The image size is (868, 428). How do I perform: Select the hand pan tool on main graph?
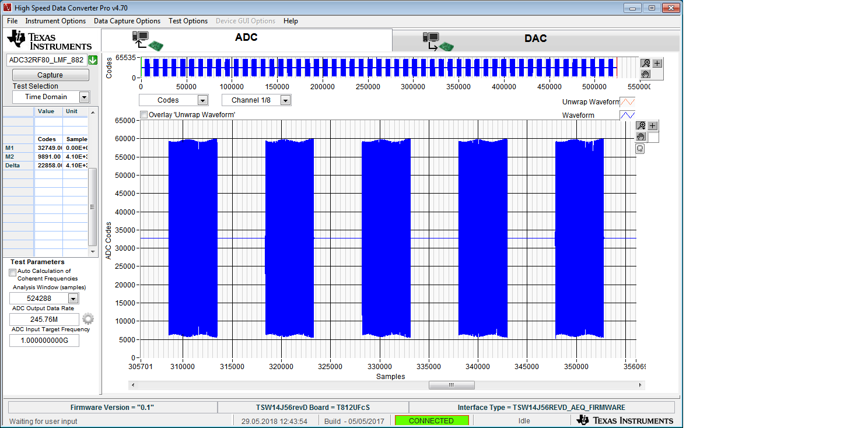(641, 137)
